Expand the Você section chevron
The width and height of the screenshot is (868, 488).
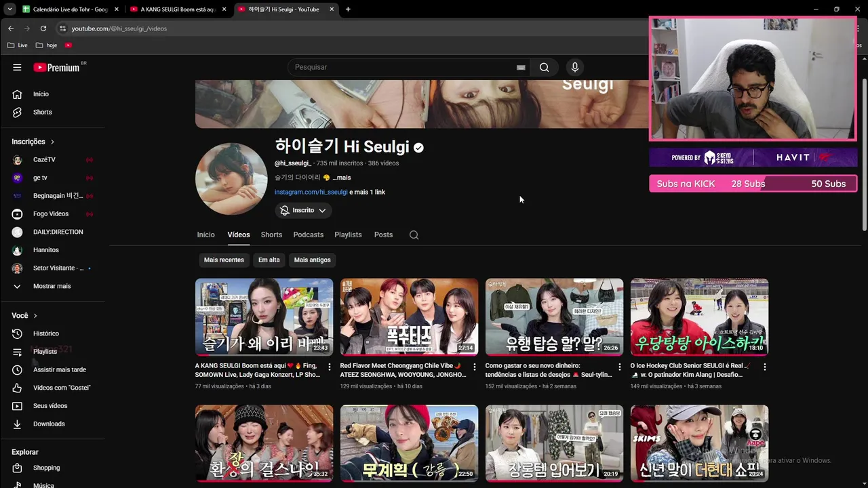(x=35, y=316)
